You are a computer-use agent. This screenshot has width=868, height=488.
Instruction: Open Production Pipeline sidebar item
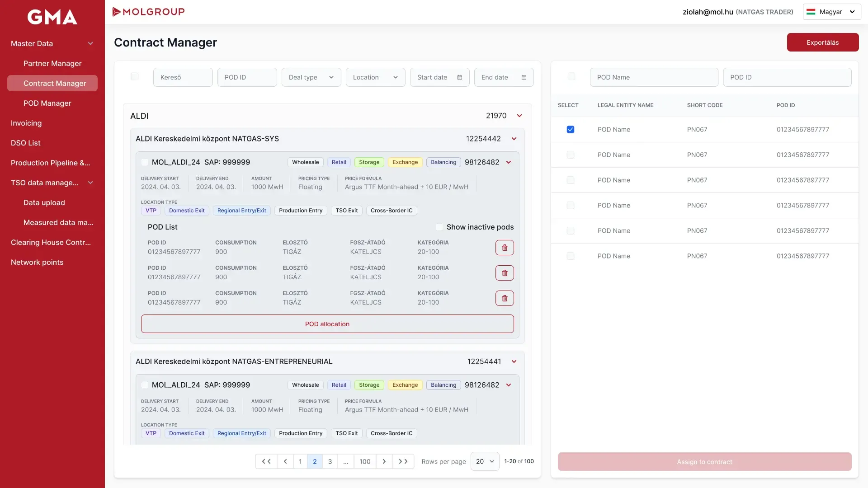(51, 163)
